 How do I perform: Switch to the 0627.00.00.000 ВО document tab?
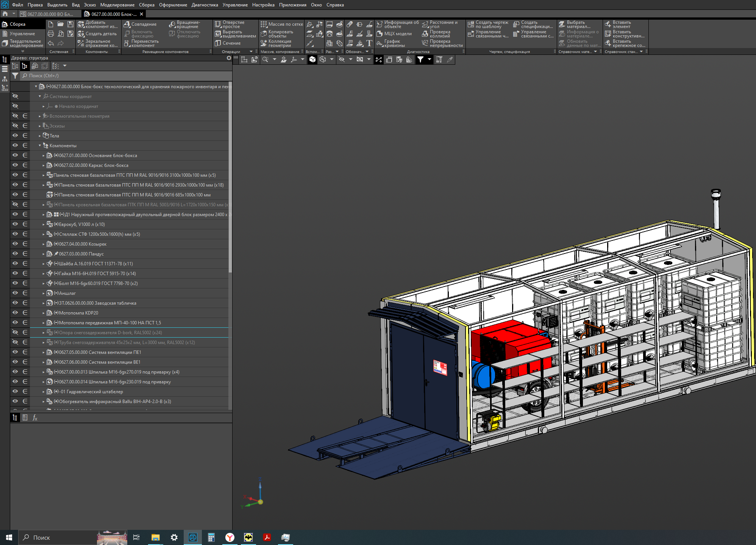coord(50,14)
